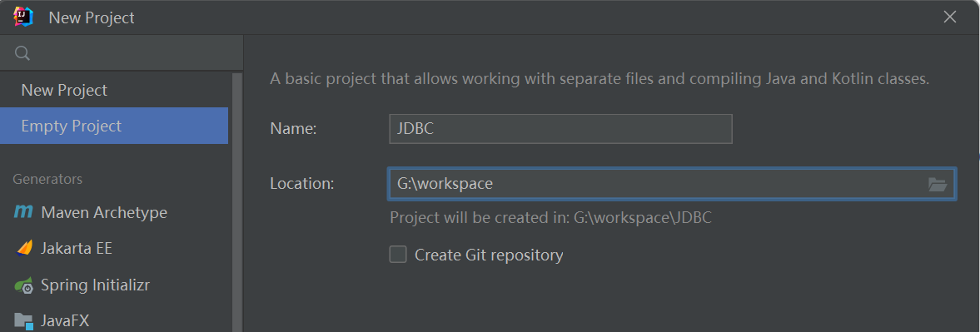Click the Jakarta EE sail icon

pos(24,248)
